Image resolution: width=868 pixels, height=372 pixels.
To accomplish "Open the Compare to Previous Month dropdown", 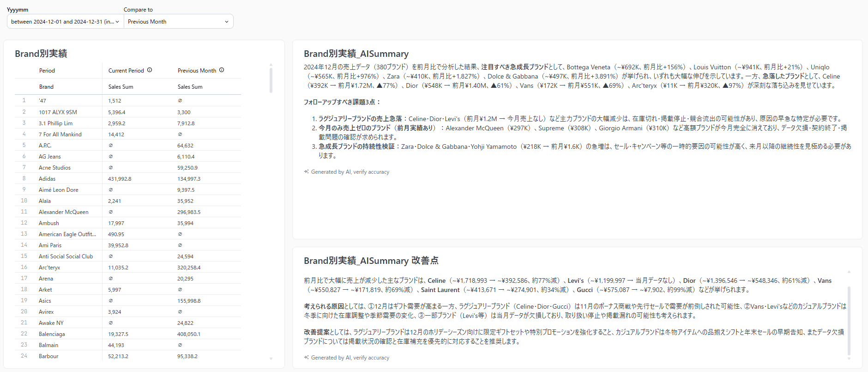I will [x=178, y=22].
